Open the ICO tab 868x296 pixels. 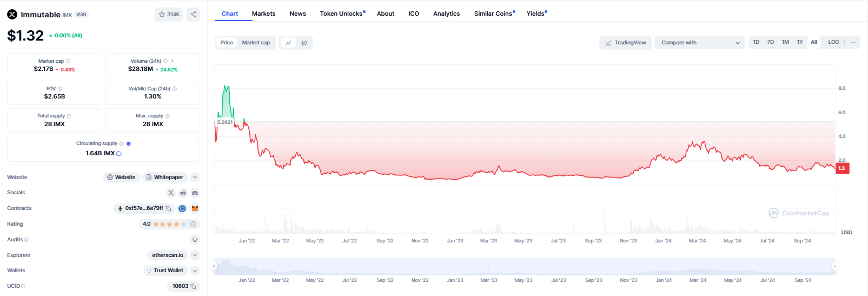point(414,14)
